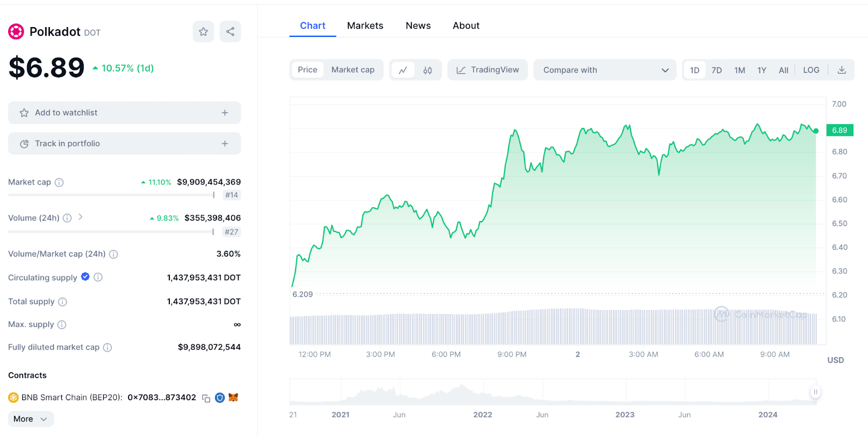Click the info icon next to Volume (24h)
This screenshot has height=438, width=868.
coord(67,218)
